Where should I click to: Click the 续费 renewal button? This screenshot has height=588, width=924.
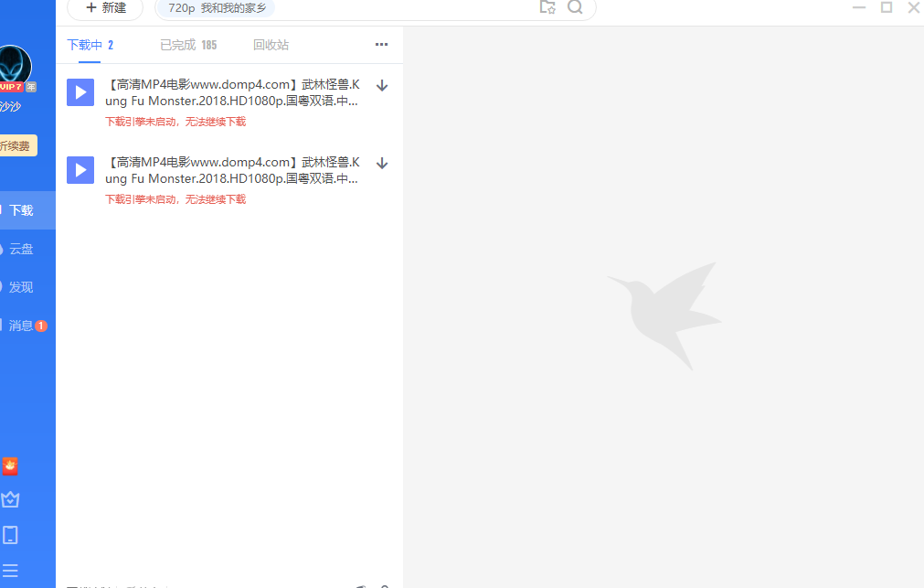click(16, 145)
